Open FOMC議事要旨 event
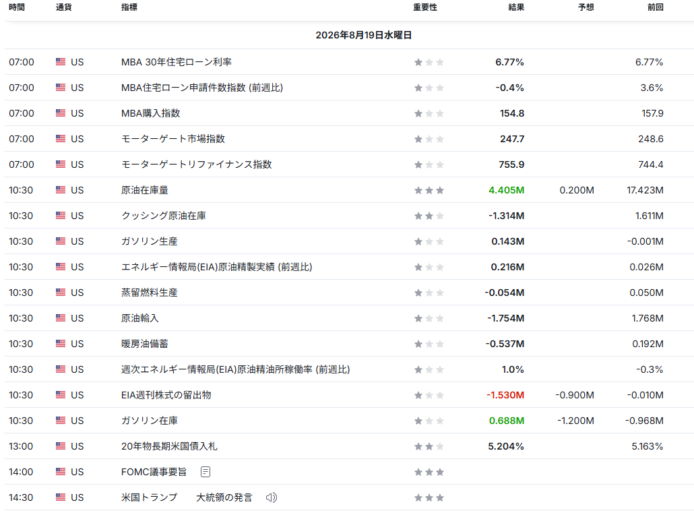The width and height of the screenshot is (694, 515). click(154, 472)
